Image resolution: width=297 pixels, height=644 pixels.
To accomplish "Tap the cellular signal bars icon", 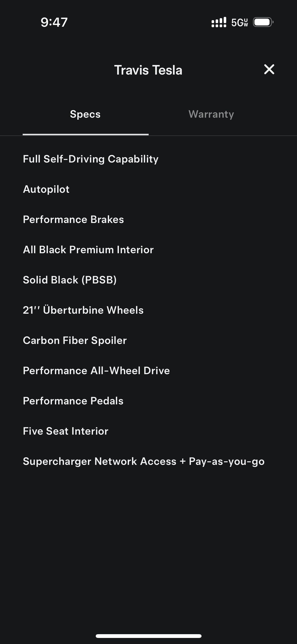I will (219, 22).
